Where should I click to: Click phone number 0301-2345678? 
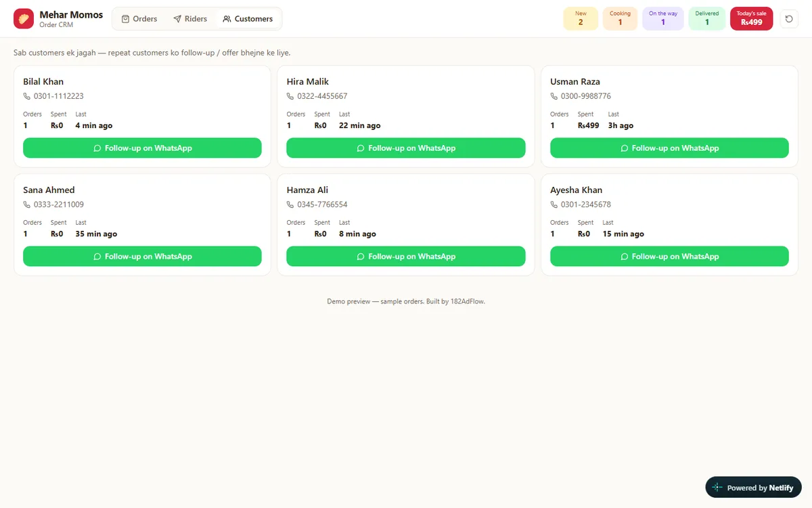pos(586,205)
